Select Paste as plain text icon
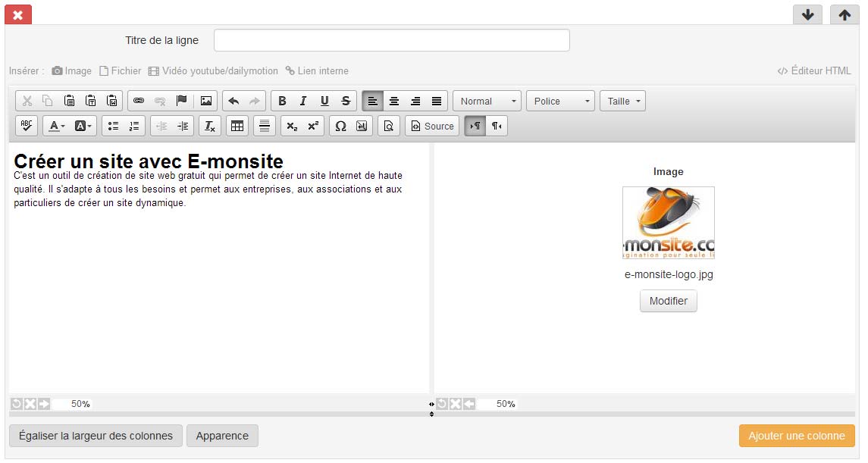Image resolution: width=868 pixels, height=463 pixels. click(x=91, y=102)
